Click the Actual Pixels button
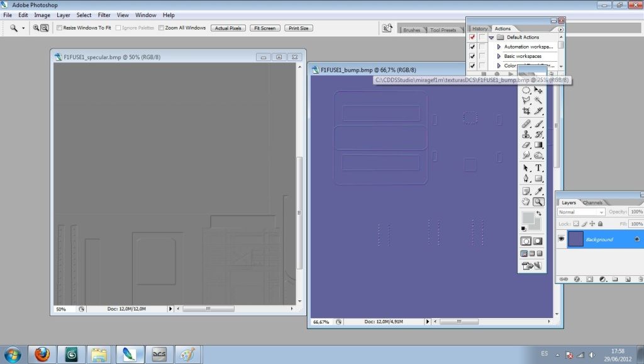 coord(228,28)
